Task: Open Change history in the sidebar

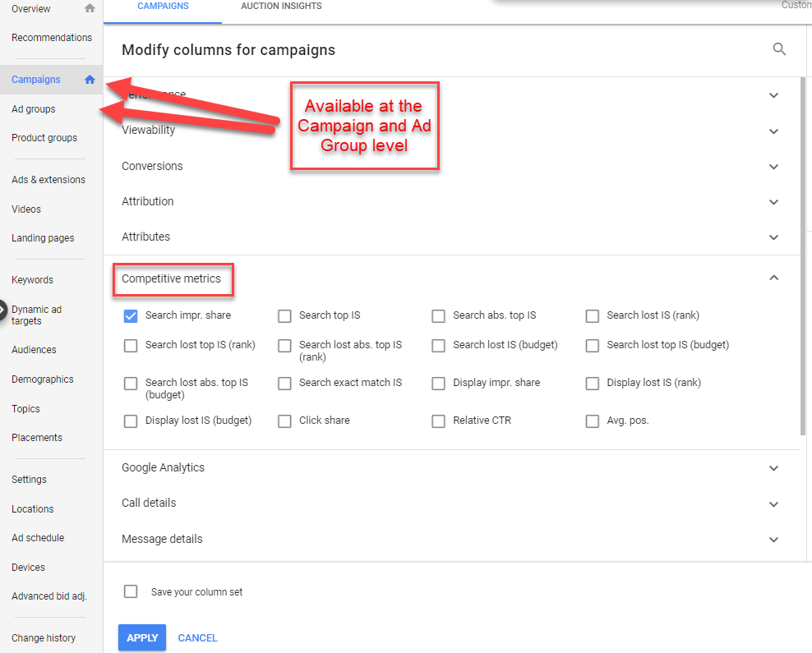Action: click(x=44, y=638)
